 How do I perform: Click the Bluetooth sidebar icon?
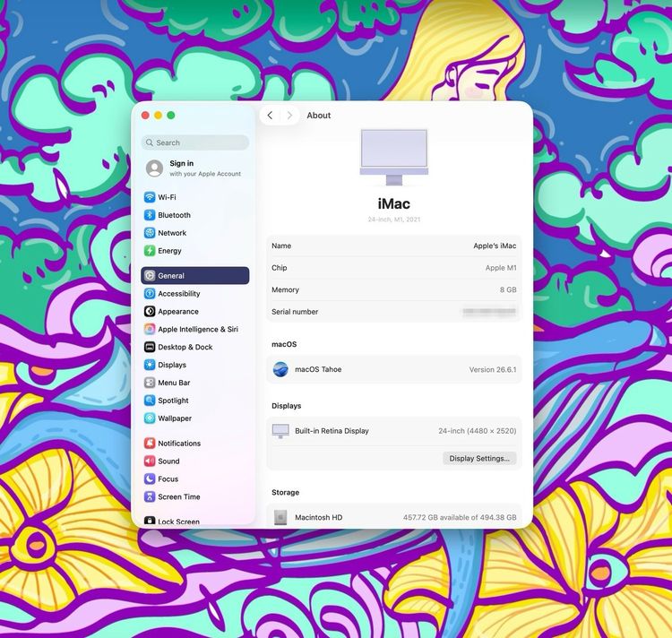click(x=149, y=215)
